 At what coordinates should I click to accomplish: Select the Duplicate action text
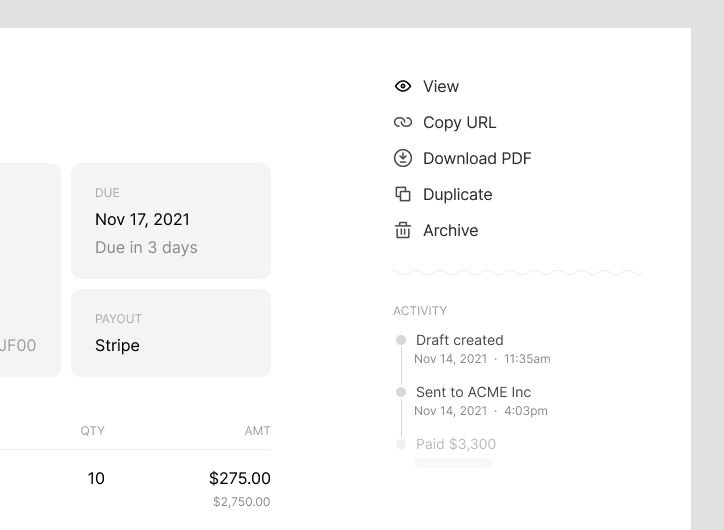pyautogui.click(x=457, y=195)
